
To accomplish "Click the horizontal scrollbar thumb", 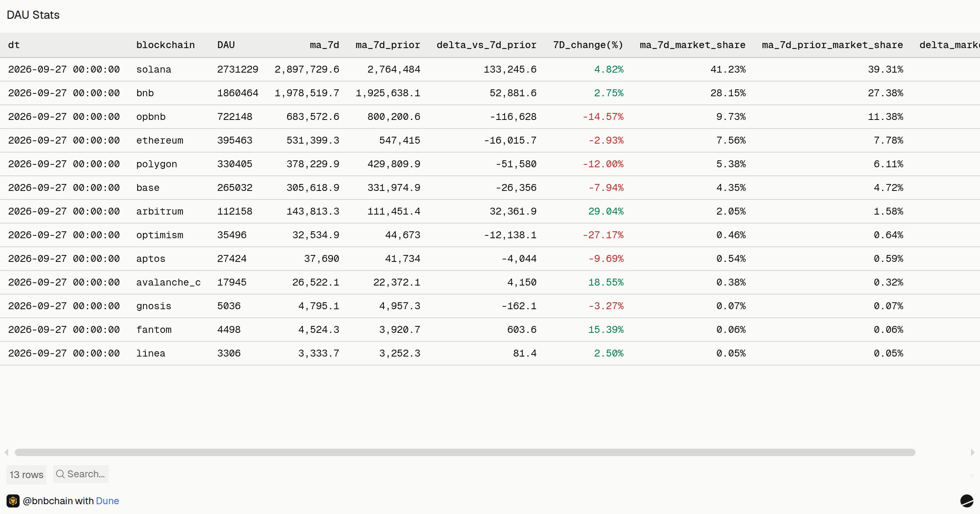I will 465,452.
